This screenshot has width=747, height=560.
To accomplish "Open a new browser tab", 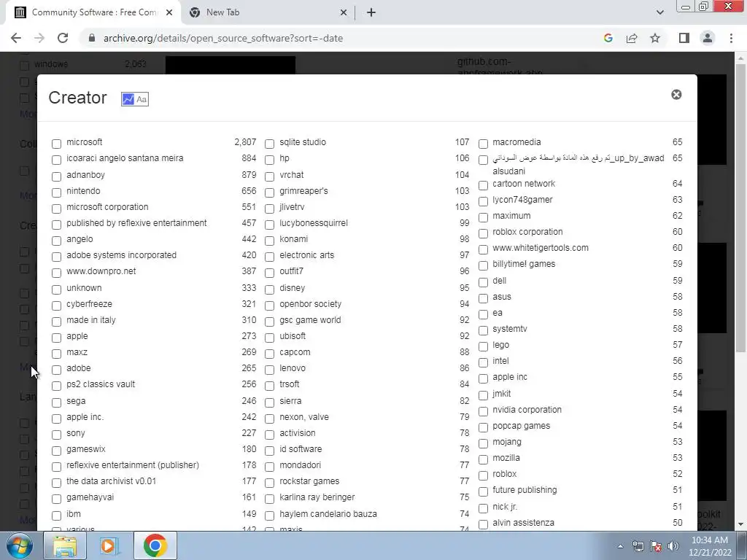I will pos(371,12).
